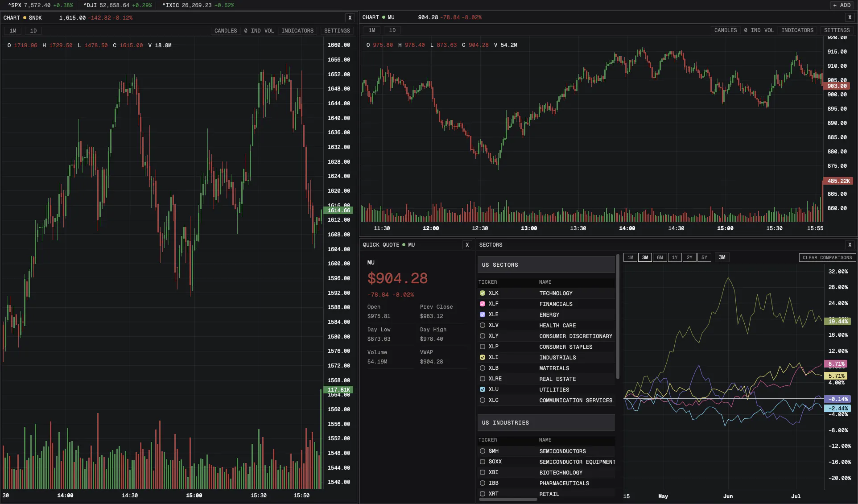The image size is (858, 504).
Task: Select 3M range in Sectors comparison
Action: (645, 257)
